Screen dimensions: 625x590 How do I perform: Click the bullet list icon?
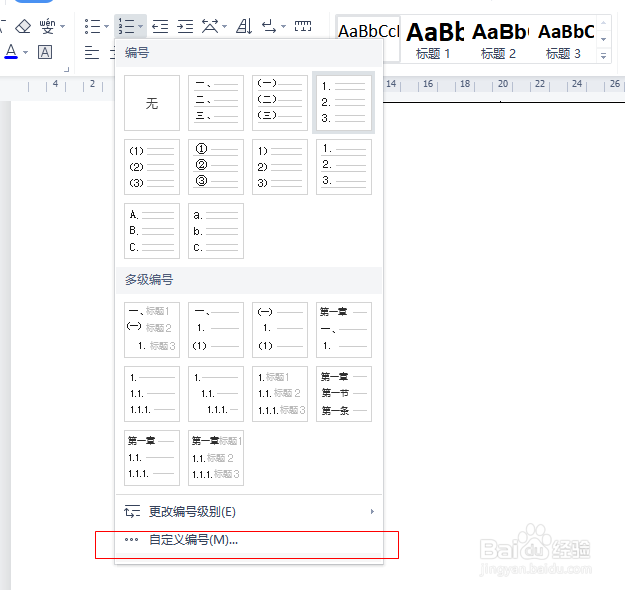click(x=92, y=27)
